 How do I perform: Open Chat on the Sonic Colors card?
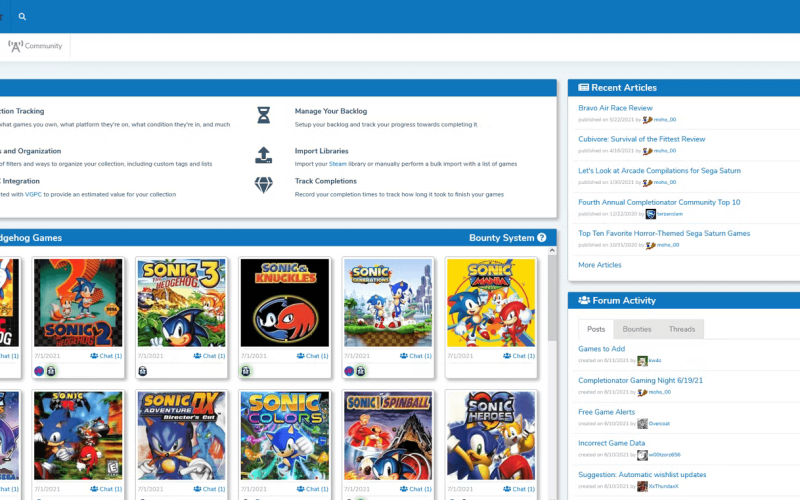pyautogui.click(x=313, y=489)
